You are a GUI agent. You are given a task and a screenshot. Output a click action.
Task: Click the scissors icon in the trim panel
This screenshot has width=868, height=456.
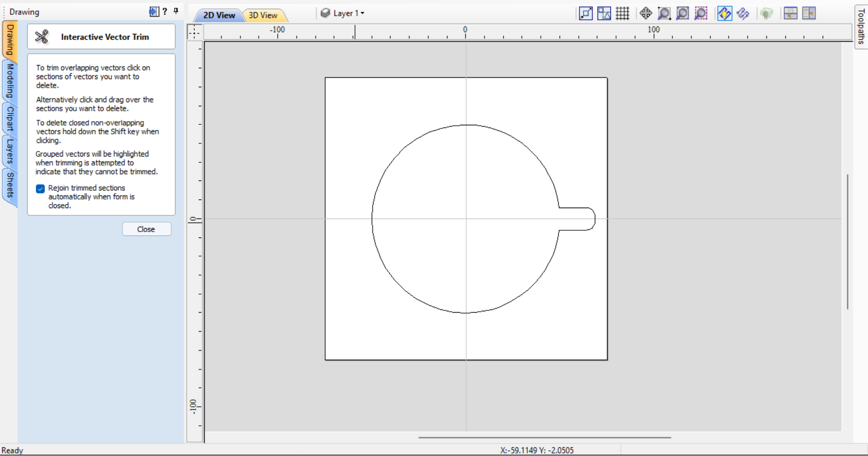point(42,37)
